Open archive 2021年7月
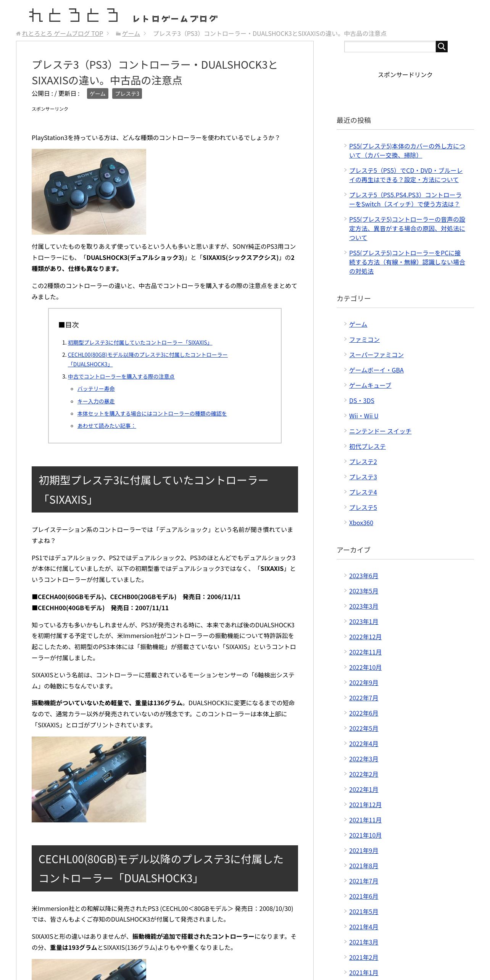 [364, 881]
